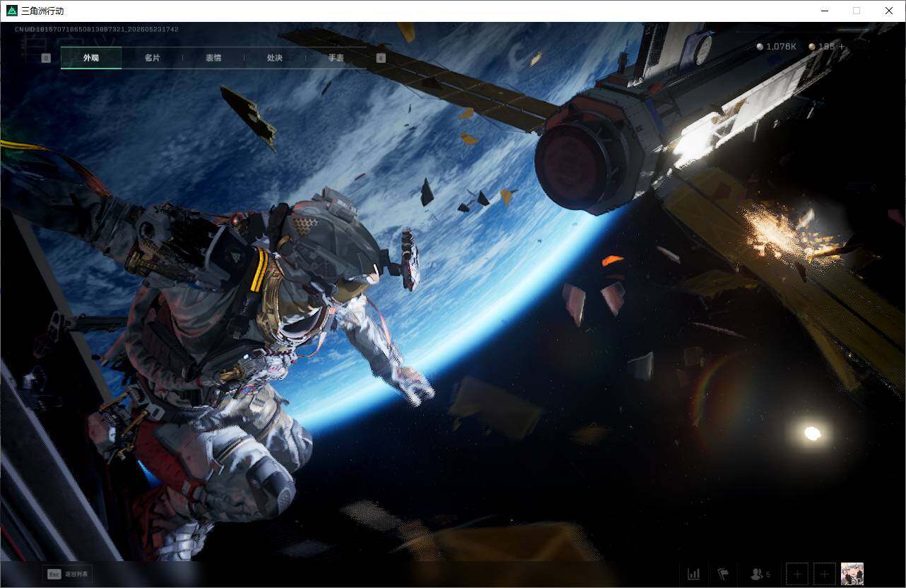
Task: Click the first empty squad slot plus
Action: pyautogui.click(x=797, y=574)
